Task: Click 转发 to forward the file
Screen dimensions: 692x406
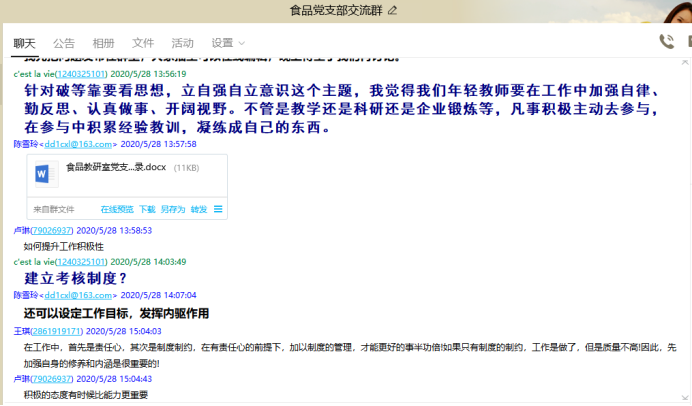Action: pyautogui.click(x=199, y=210)
